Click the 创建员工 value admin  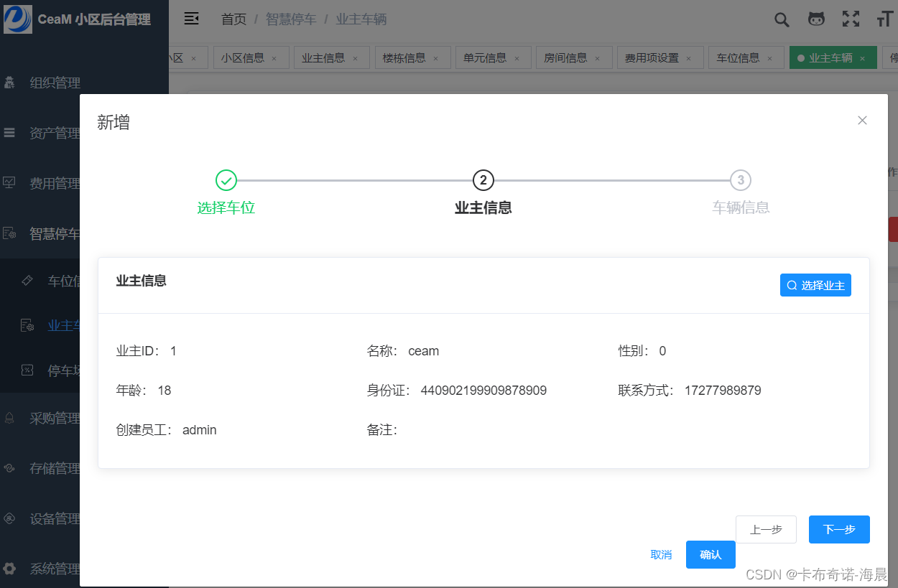pos(200,430)
